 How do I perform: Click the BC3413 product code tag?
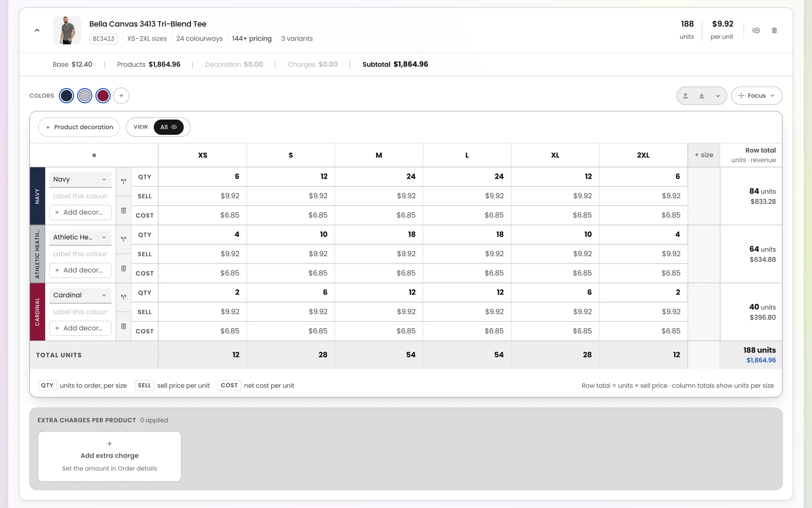[103, 39]
